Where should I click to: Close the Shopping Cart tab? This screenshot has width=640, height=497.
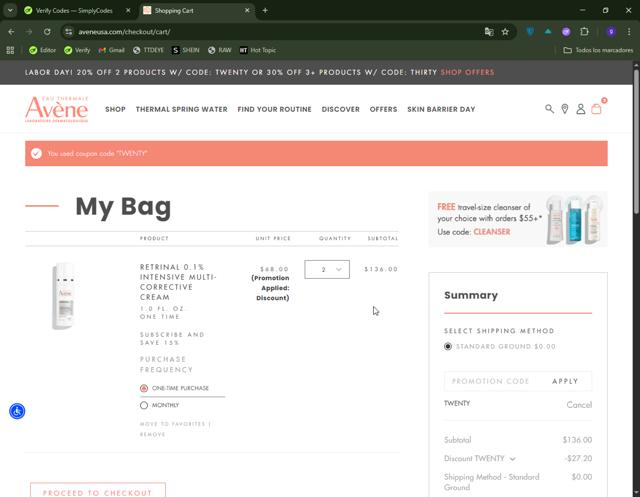pyautogui.click(x=247, y=10)
